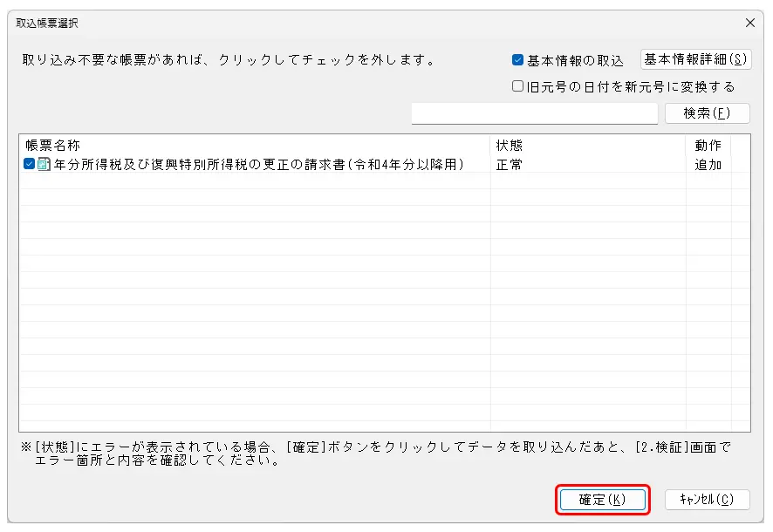Click the first empty row below the form entry
This screenshot has width=773, height=532.
click(253, 181)
